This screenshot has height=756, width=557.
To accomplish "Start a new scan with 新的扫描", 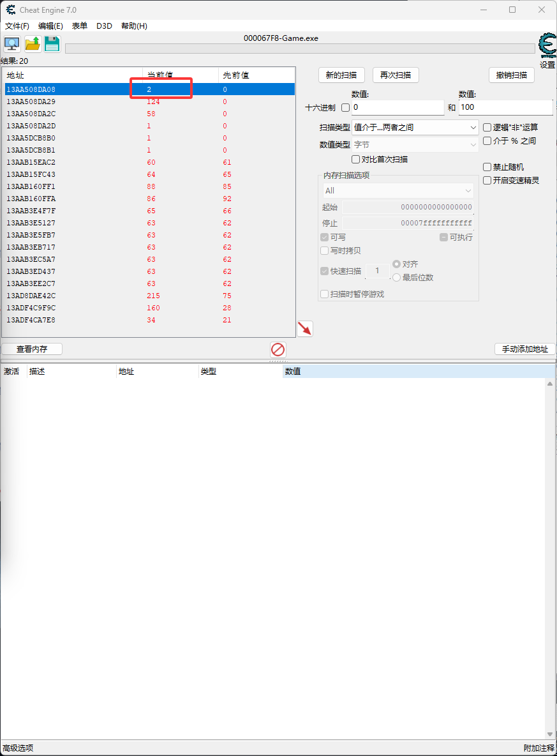I will click(x=341, y=75).
